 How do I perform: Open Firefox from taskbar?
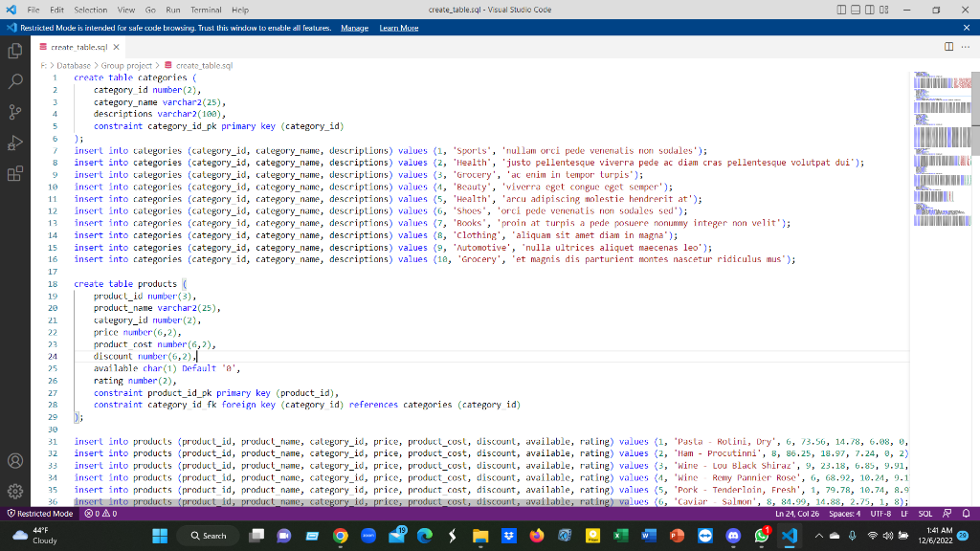(536, 536)
